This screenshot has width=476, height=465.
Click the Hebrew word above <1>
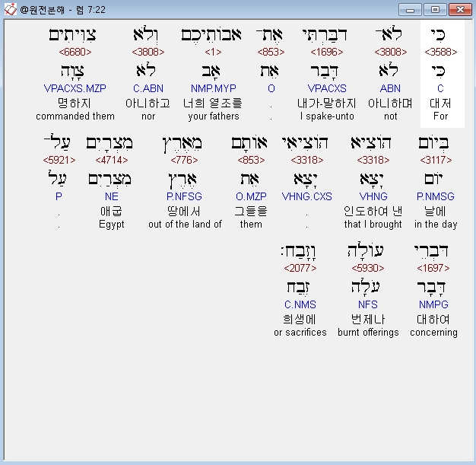[211, 35]
